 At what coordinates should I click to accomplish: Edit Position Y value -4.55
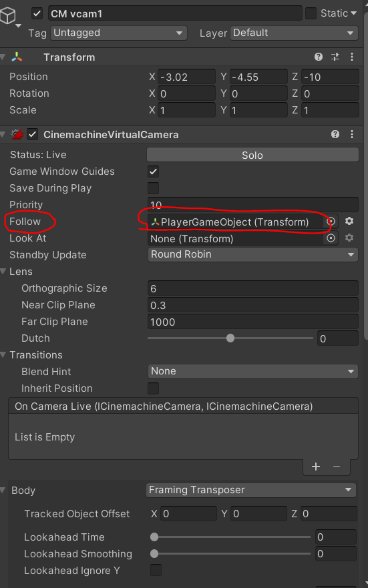click(x=258, y=77)
